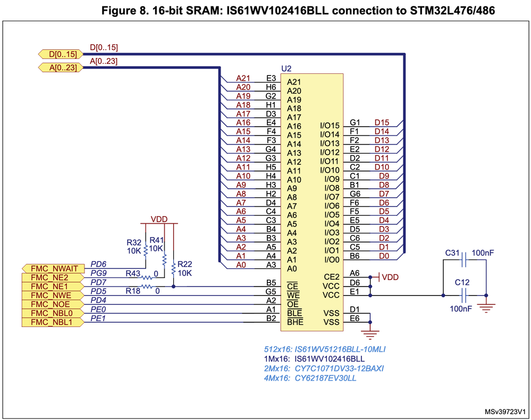The image size is (531, 420).
Task: Click the PD7 pin label
Action: point(98,282)
